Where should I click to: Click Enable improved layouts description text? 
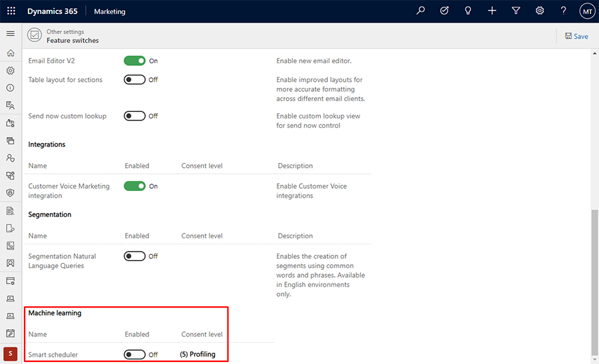tap(321, 89)
